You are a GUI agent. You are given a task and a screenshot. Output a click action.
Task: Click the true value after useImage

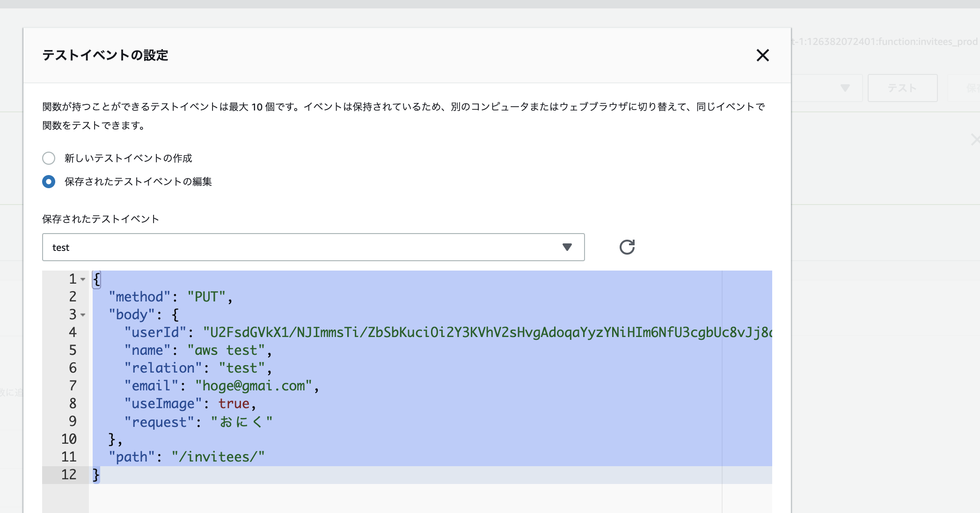point(234,404)
